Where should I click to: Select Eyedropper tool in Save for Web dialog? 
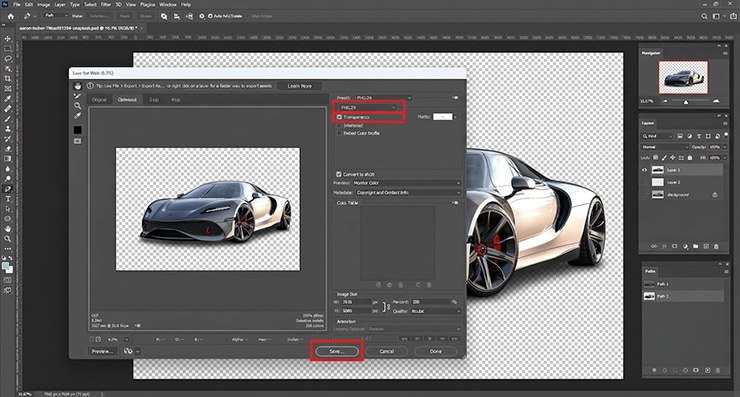[77, 116]
